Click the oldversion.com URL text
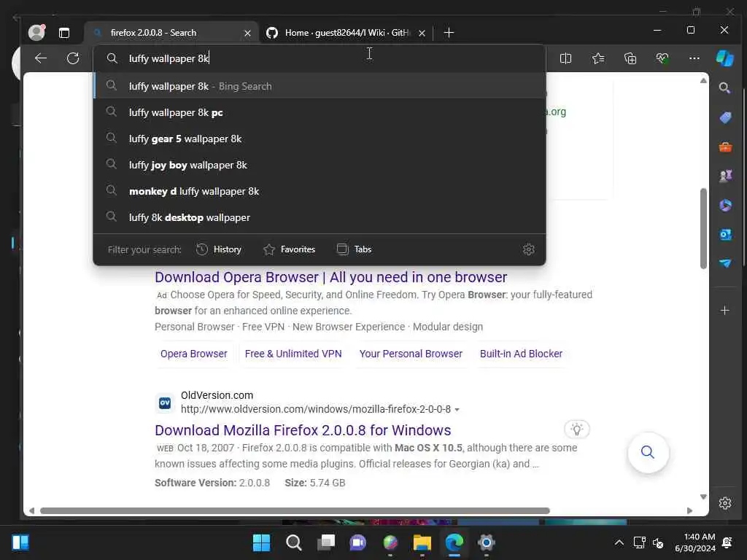747x560 pixels. [315, 409]
